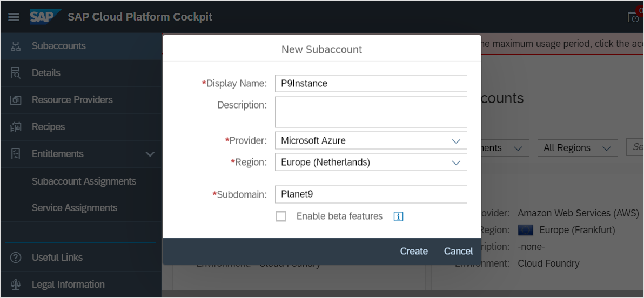This screenshot has width=644, height=298.
Task: Click the Recipes sidebar icon
Action: [x=16, y=127]
